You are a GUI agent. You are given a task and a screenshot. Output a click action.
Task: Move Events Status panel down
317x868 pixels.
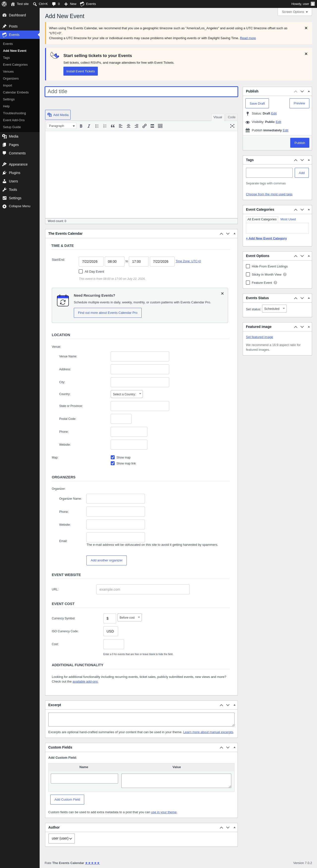tap(302, 298)
